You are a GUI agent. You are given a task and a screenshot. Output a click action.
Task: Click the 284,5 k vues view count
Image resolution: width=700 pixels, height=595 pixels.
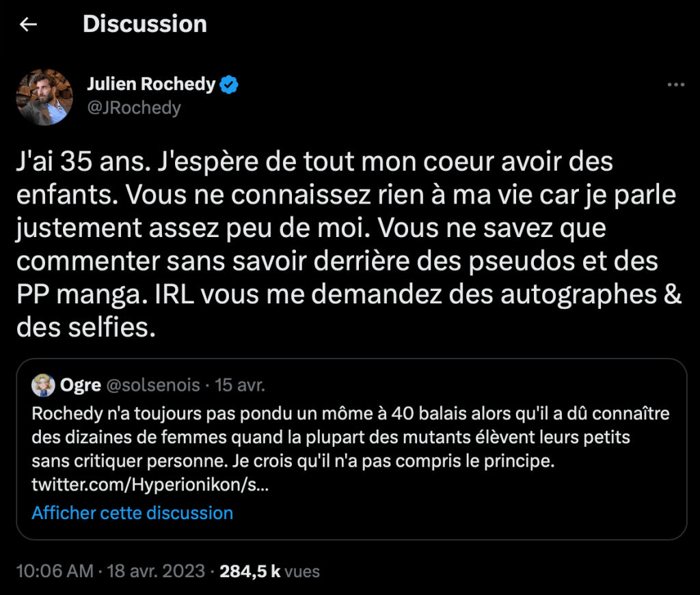pyautogui.click(x=269, y=571)
